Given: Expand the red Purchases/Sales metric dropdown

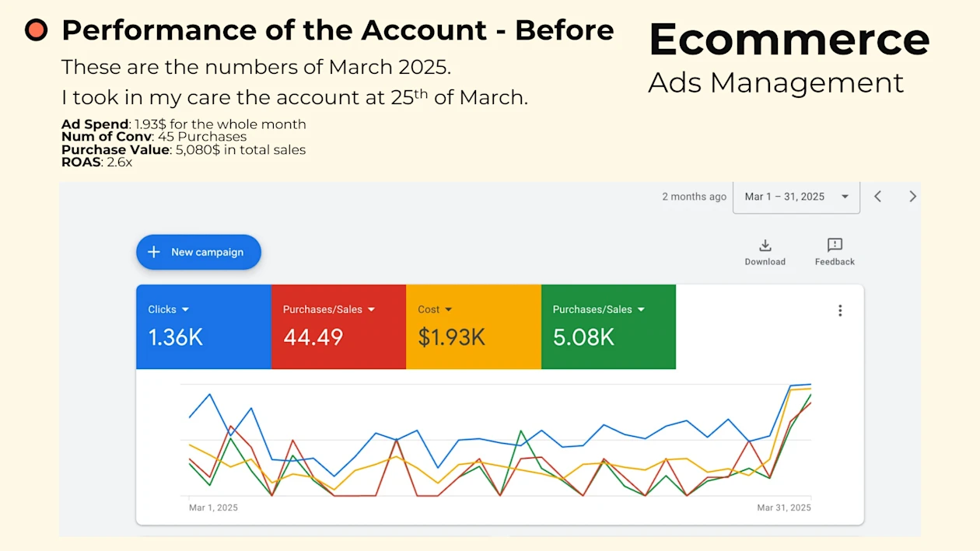Looking at the screenshot, I should (372, 309).
